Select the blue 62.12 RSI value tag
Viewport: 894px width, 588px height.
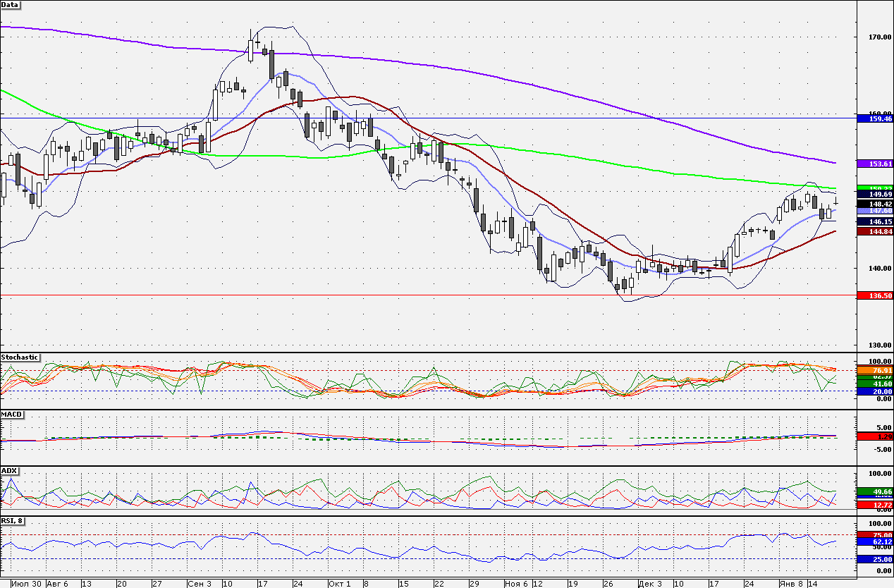click(x=874, y=541)
